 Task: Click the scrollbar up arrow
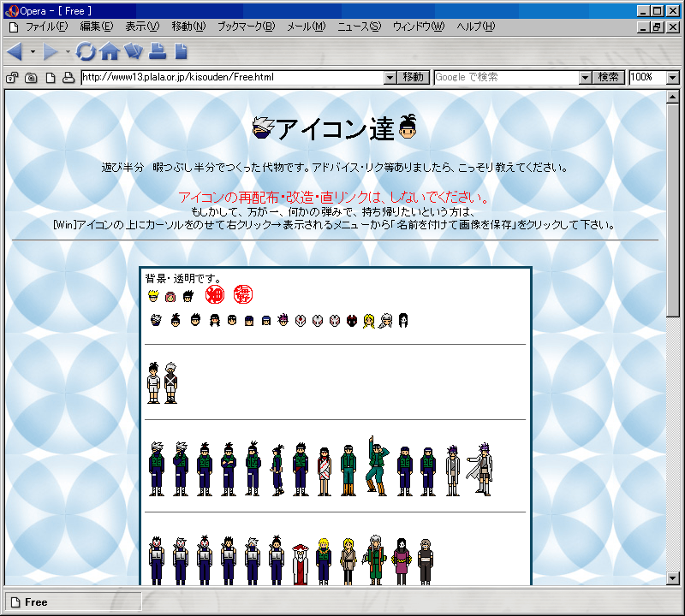673,97
